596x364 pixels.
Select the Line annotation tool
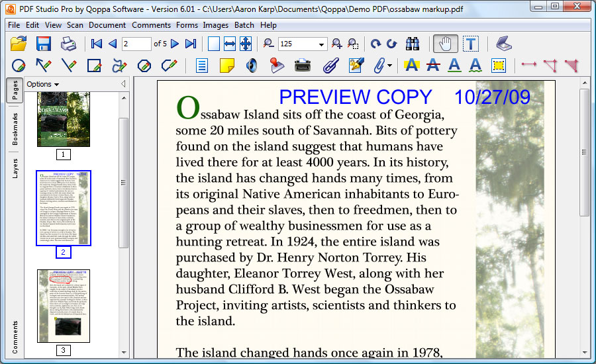click(68, 66)
